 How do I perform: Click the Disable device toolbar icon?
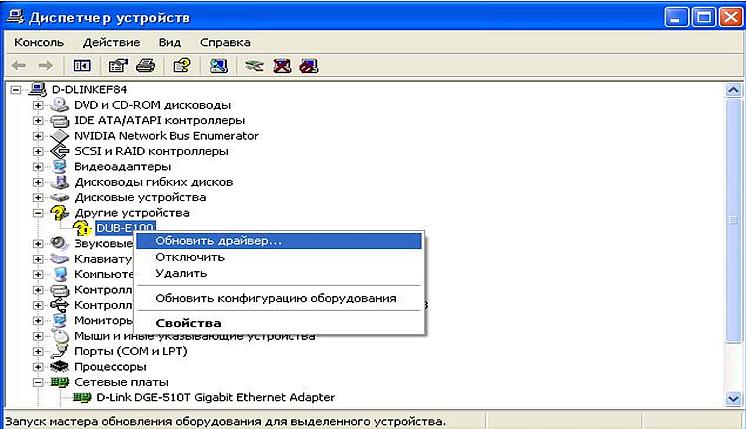click(x=309, y=66)
